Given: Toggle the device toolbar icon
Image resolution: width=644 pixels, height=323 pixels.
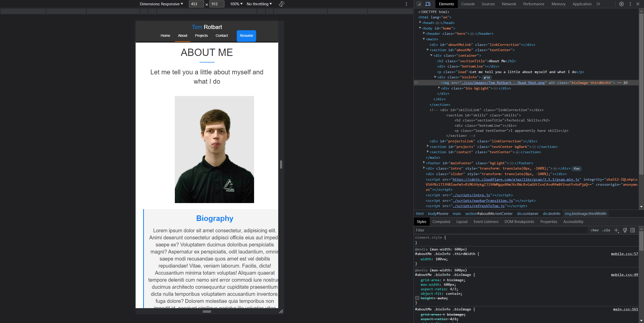Looking at the screenshot, I should coord(428,4).
